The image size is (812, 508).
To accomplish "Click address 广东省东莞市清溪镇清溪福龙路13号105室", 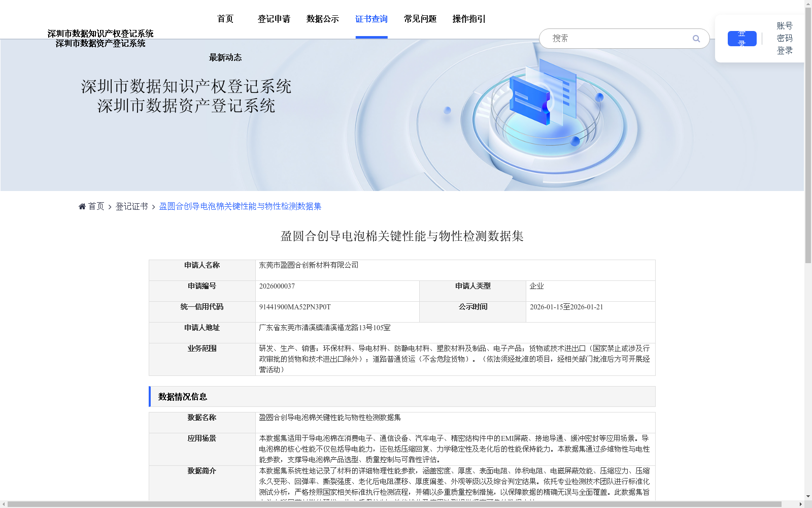I will pos(325,328).
